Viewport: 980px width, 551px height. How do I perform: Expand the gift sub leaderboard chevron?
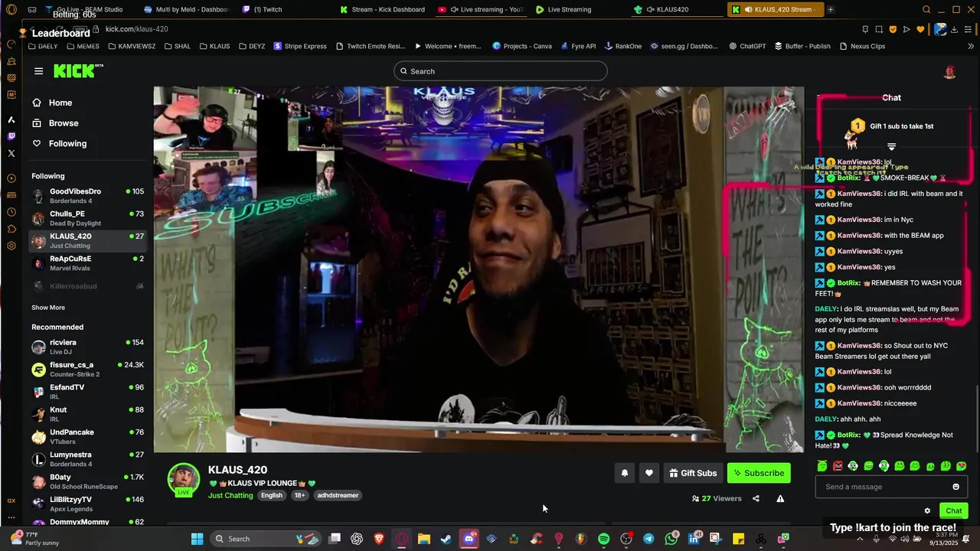(x=891, y=146)
